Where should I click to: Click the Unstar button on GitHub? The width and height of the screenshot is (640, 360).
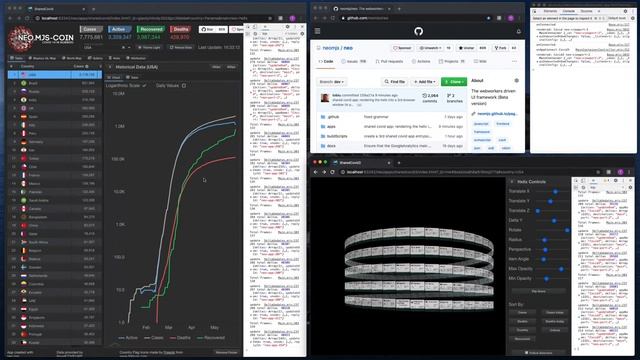(x=466, y=48)
